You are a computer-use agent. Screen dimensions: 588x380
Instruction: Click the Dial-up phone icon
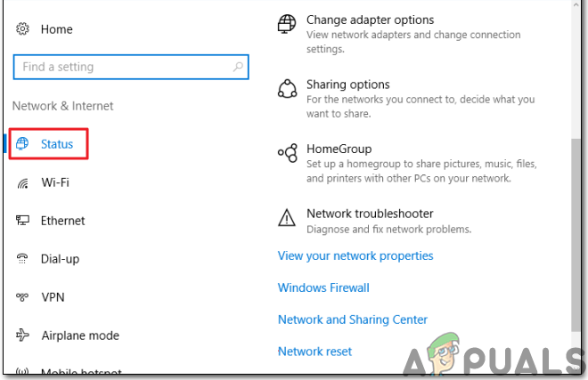[x=23, y=259]
